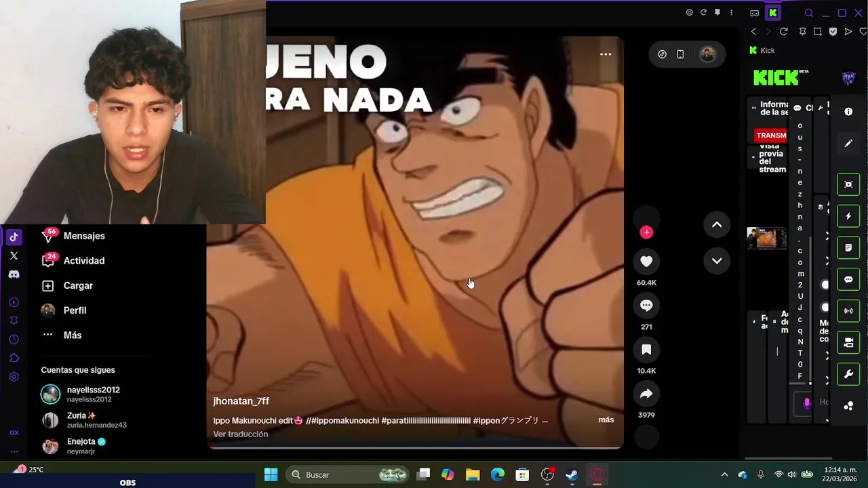Open the creator name jhonatan_7ff
This screenshot has width=868, height=488.
tap(241, 401)
